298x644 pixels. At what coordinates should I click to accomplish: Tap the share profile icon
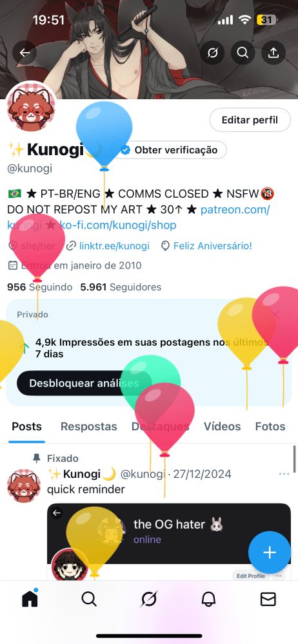click(x=273, y=53)
